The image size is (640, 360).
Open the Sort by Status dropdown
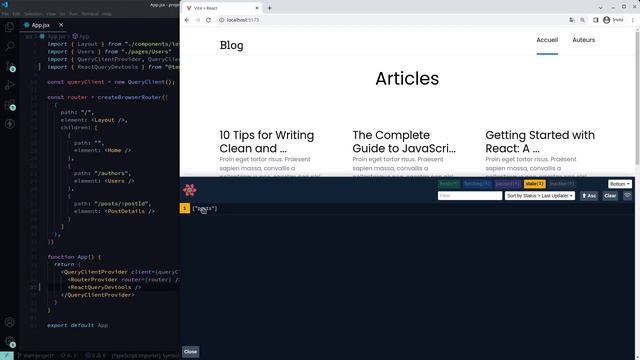click(540, 196)
